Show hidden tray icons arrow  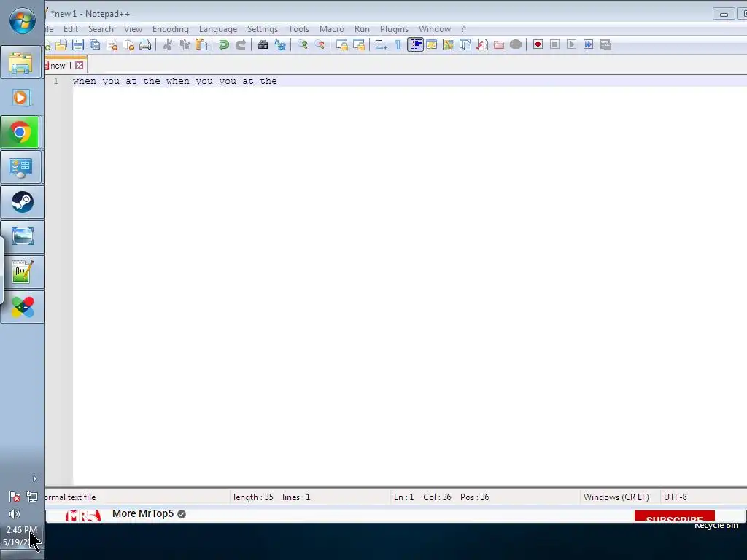click(x=34, y=478)
